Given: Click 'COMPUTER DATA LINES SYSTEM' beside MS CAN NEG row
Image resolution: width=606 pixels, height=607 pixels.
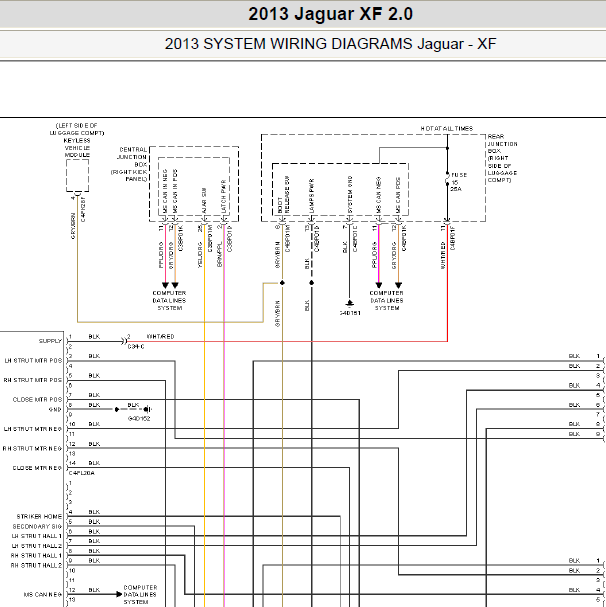Looking at the screenshot, I should (x=140, y=595).
